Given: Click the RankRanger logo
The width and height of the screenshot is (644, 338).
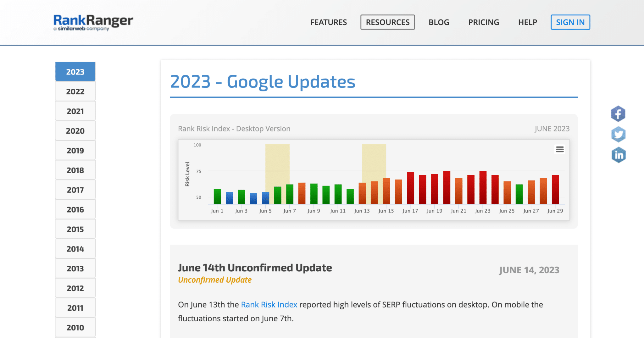Looking at the screenshot, I should click(93, 22).
